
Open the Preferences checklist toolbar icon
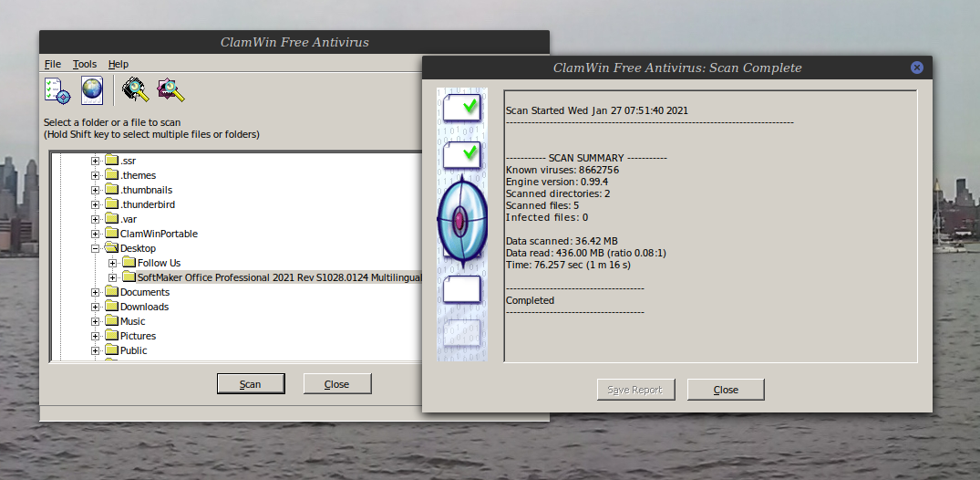point(57,90)
